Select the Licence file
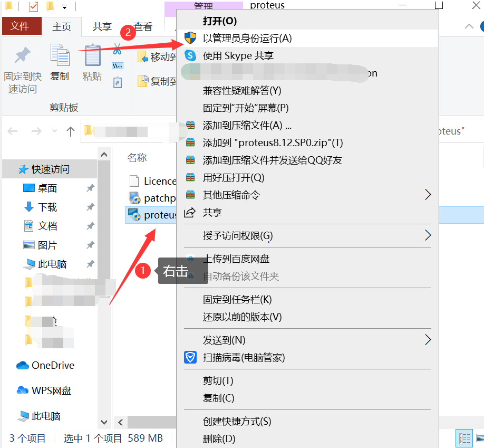484x448 pixels. (x=153, y=181)
